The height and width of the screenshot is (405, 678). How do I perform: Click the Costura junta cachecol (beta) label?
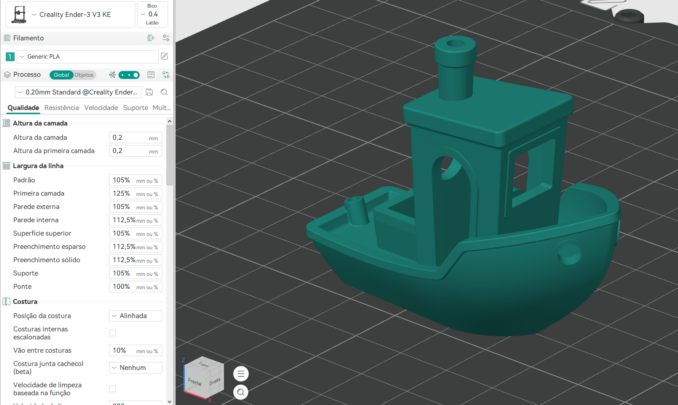tap(48, 367)
